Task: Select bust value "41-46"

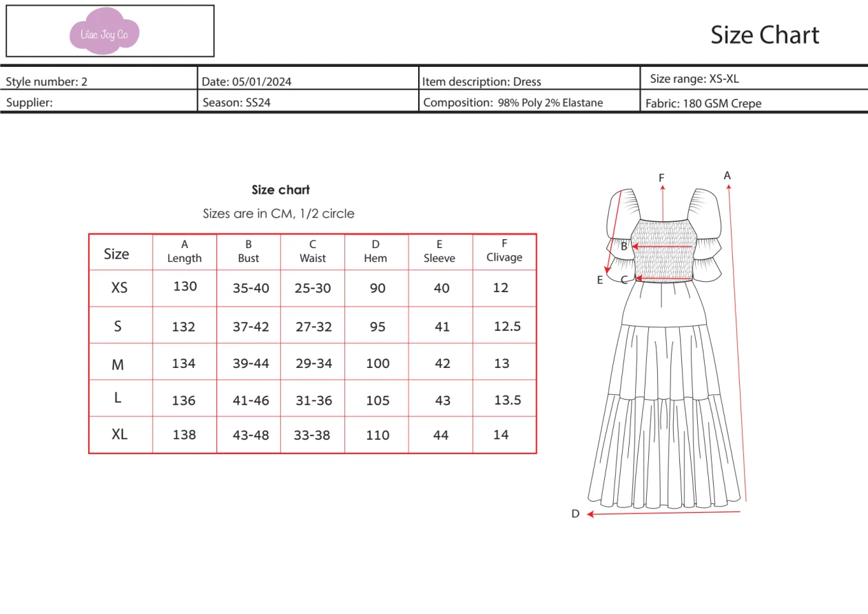Action: point(251,400)
